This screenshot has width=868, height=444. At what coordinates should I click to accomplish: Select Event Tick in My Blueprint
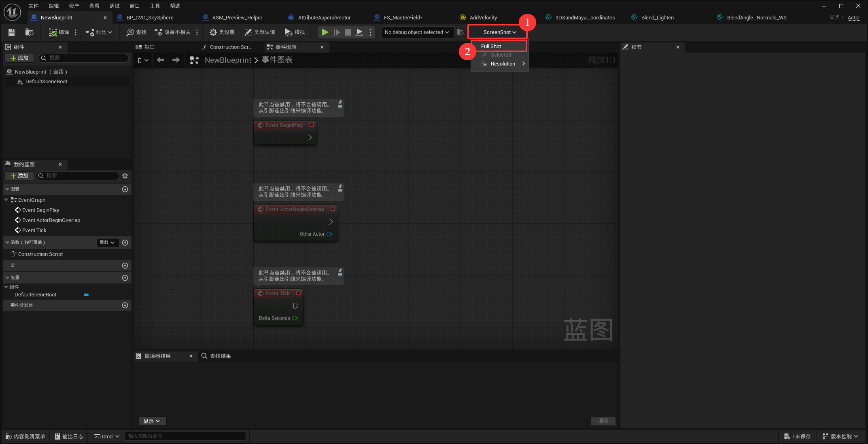pyautogui.click(x=34, y=230)
